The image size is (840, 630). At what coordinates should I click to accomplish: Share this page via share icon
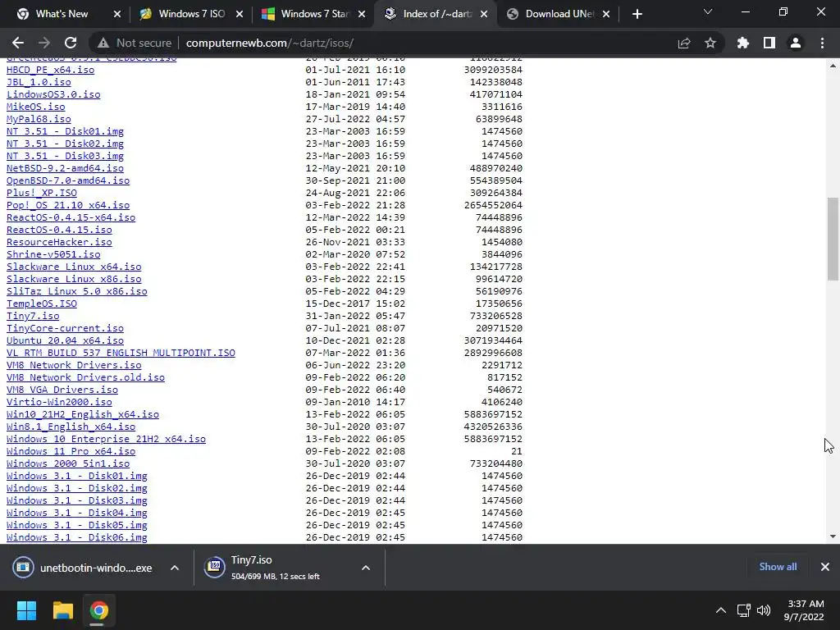pos(684,43)
